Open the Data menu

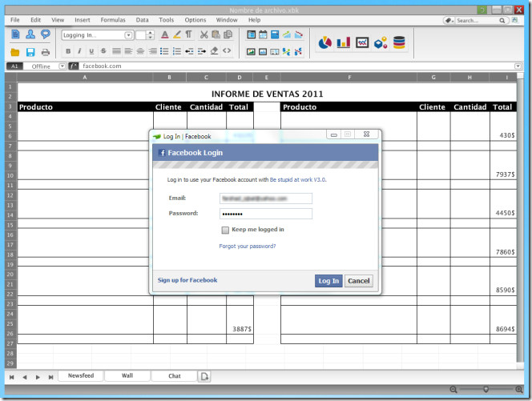142,20
